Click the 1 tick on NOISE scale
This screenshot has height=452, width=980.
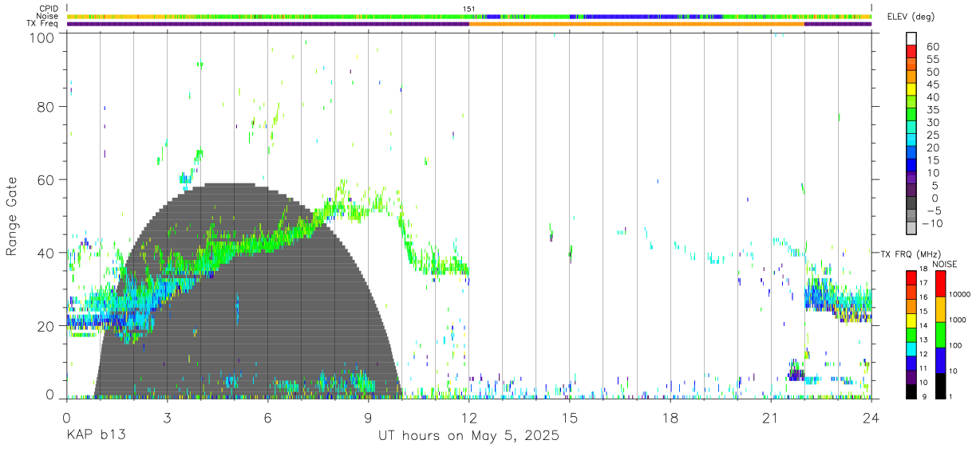(951, 397)
